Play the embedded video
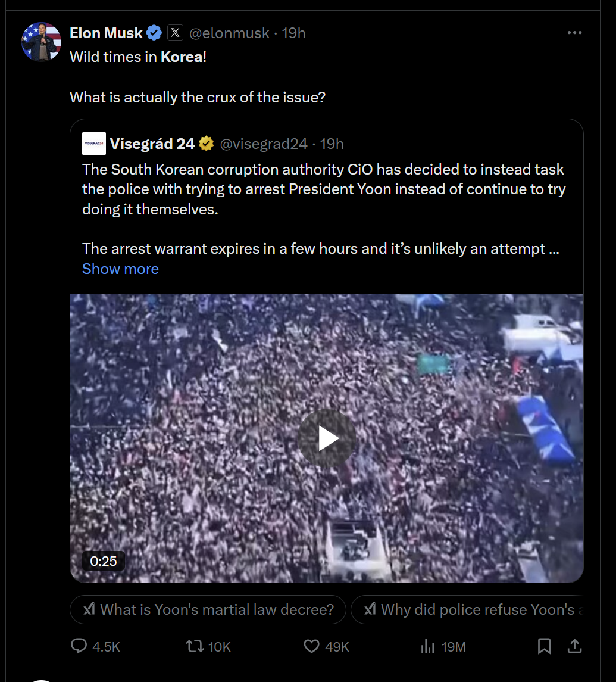The height and width of the screenshot is (682, 616). pyautogui.click(x=327, y=438)
